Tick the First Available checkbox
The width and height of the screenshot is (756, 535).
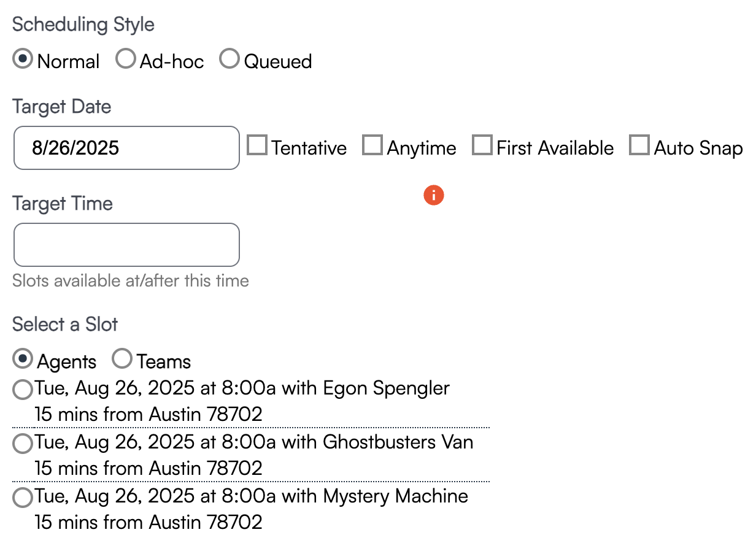482,146
